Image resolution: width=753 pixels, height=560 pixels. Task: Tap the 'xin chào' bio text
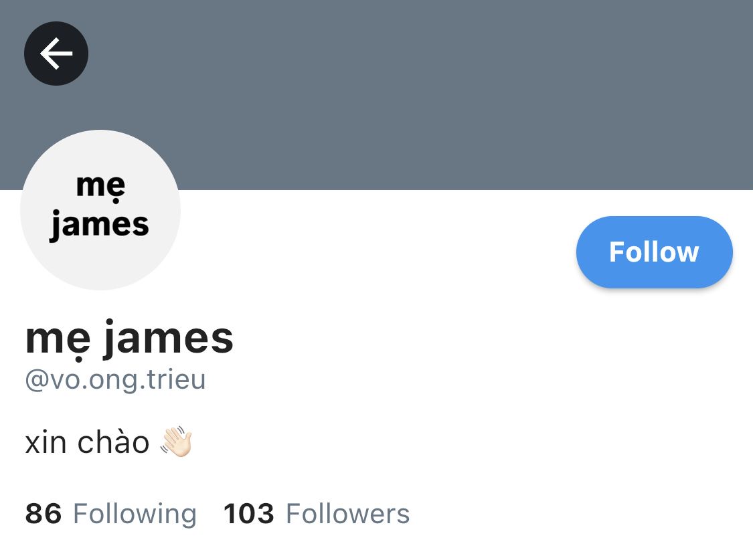[87, 442]
